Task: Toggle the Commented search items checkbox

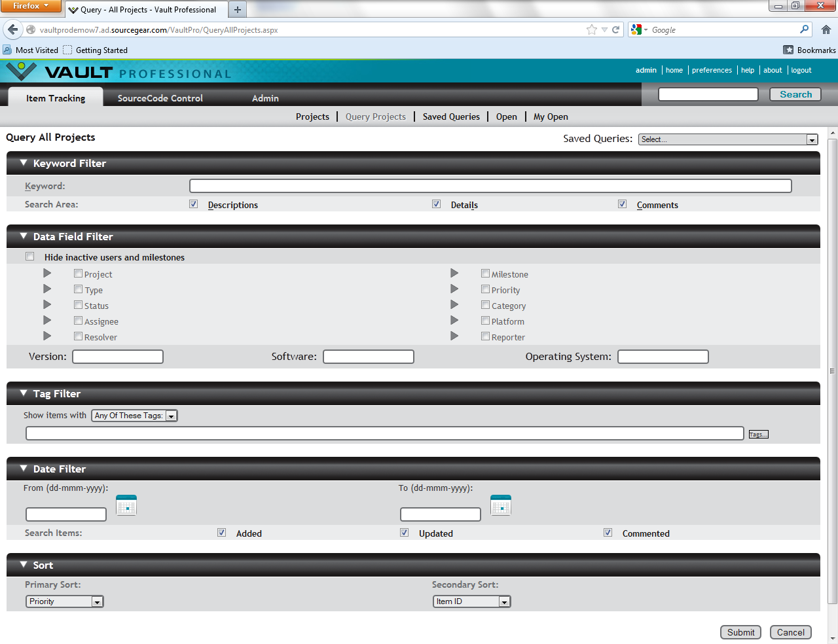Action: coord(608,533)
